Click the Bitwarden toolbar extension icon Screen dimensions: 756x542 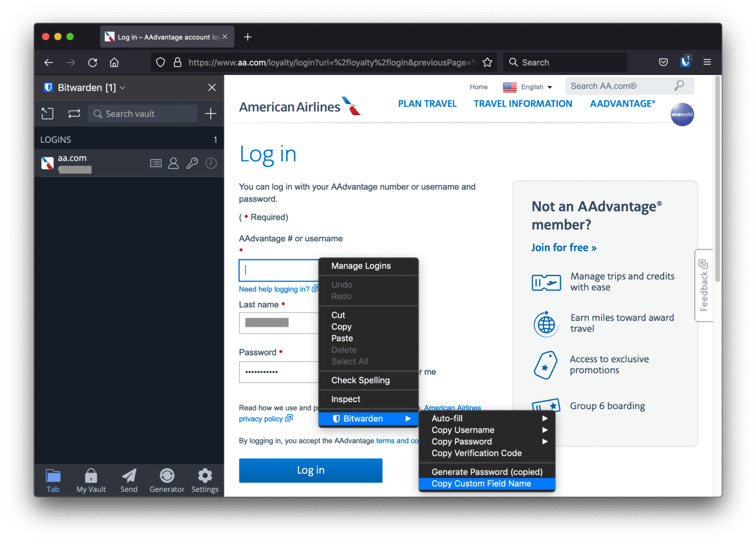click(685, 62)
